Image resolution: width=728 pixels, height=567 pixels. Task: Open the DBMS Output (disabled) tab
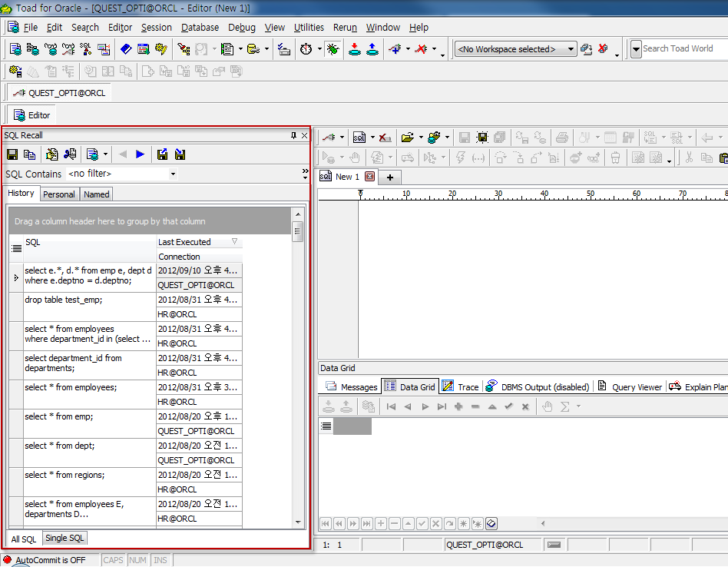(x=544, y=387)
